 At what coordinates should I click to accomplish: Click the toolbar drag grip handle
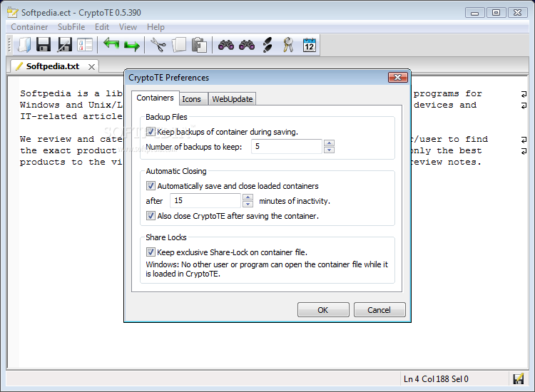click(9, 45)
